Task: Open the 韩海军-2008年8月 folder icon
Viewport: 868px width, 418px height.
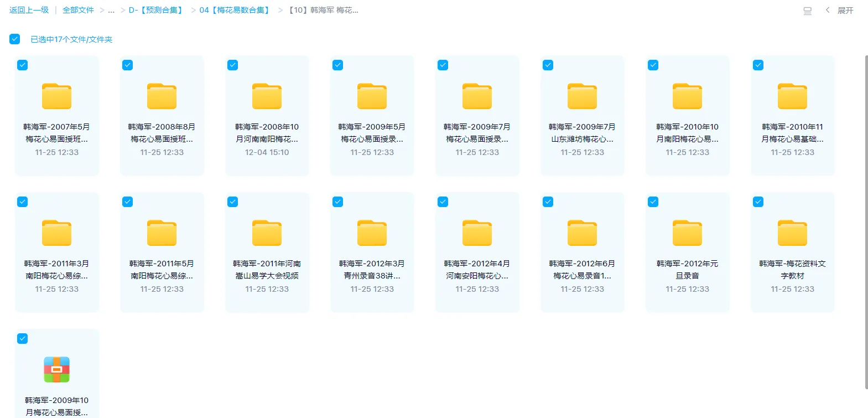Action: (x=162, y=96)
